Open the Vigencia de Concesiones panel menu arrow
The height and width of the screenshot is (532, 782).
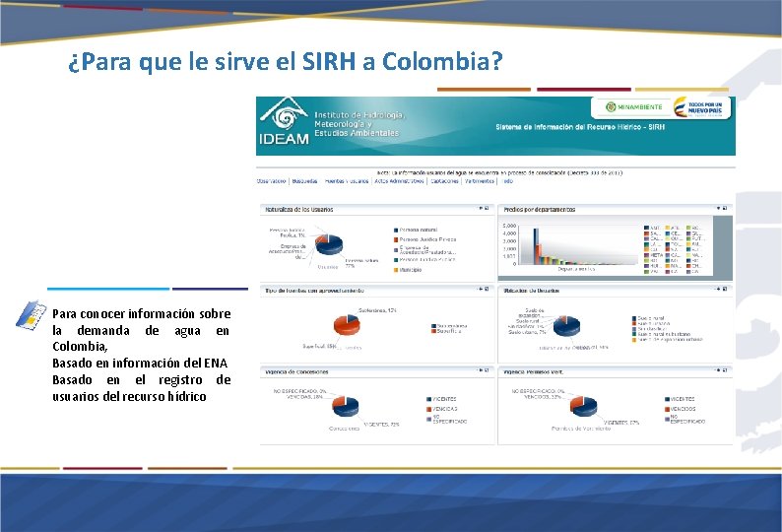click(x=481, y=370)
